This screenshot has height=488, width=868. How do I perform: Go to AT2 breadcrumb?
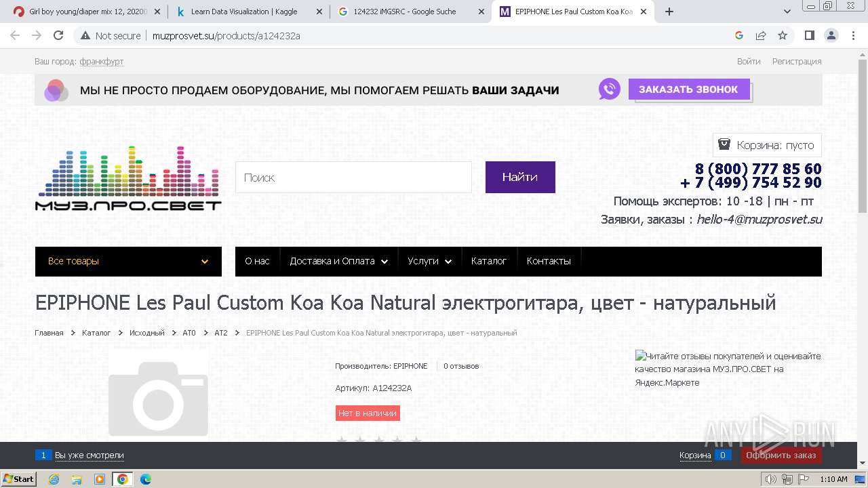click(x=221, y=333)
